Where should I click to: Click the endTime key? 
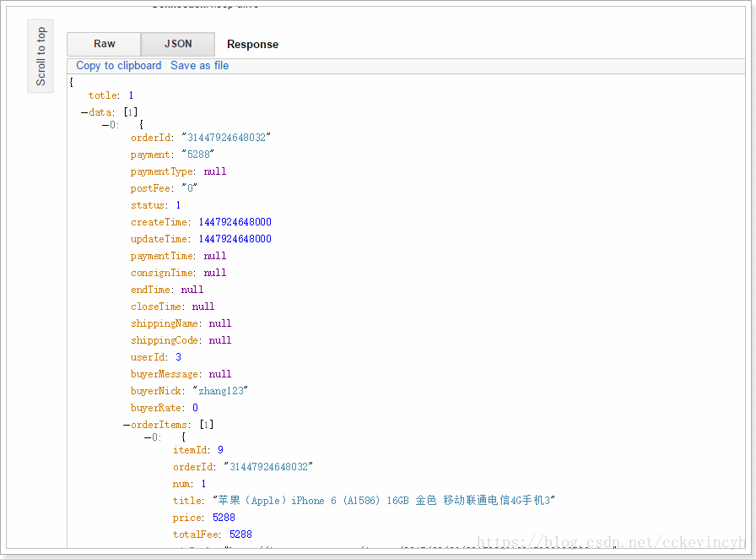pyautogui.click(x=150, y=290)
